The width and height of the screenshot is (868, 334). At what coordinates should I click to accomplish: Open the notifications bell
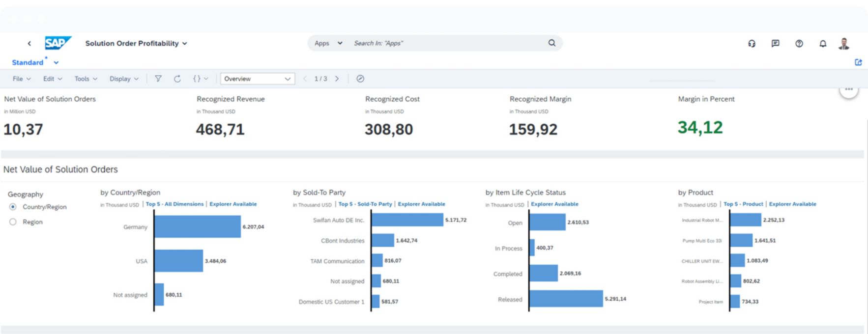point(822,44)
